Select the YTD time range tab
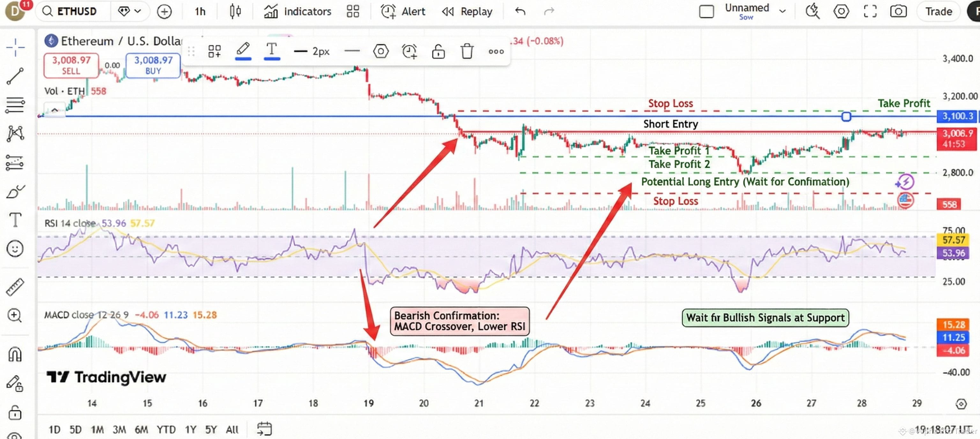Viewport: 980px width, 439px height. (166, 429)
